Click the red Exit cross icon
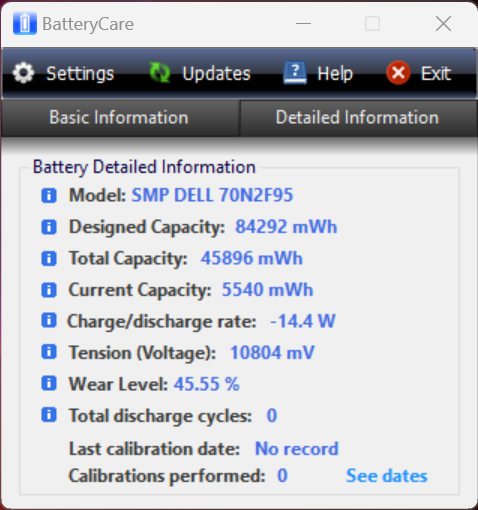 (398, 73)
